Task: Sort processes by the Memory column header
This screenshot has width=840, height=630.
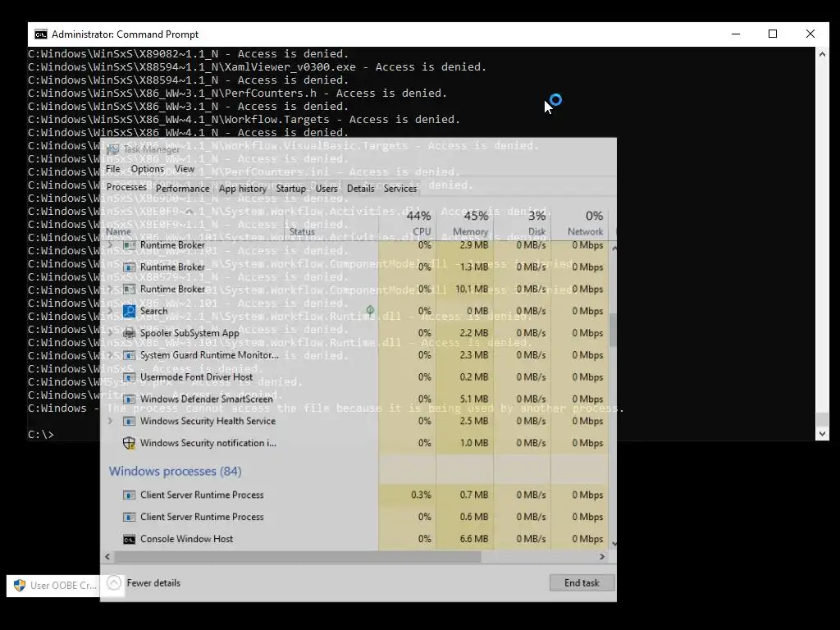Action: (465, 223)
